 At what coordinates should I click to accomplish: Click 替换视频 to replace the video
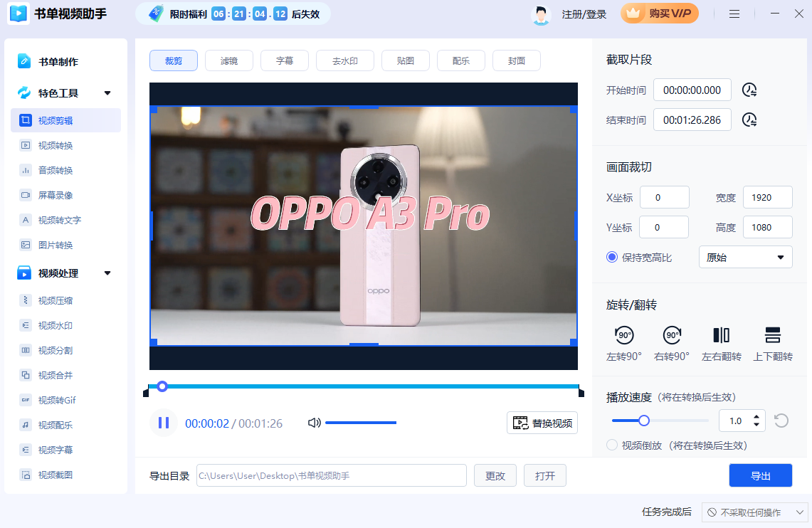(542, 423)
